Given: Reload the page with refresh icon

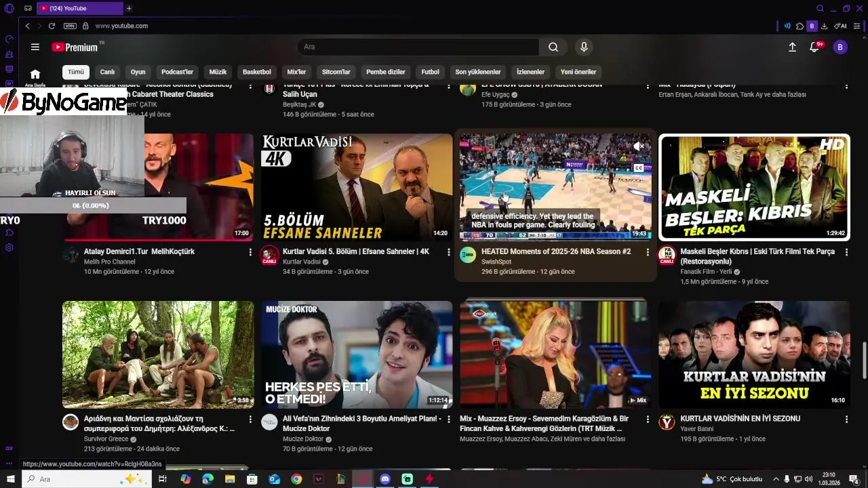Looking at the screenshot, I should [52, 26].
